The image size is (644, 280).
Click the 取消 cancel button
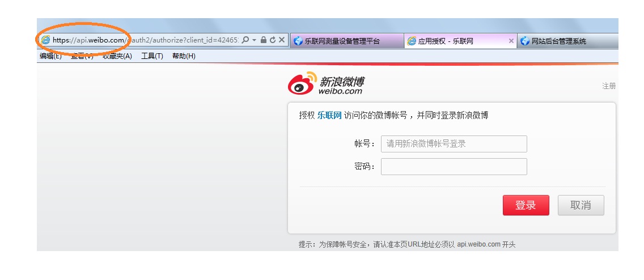click(x=581, y=205)
